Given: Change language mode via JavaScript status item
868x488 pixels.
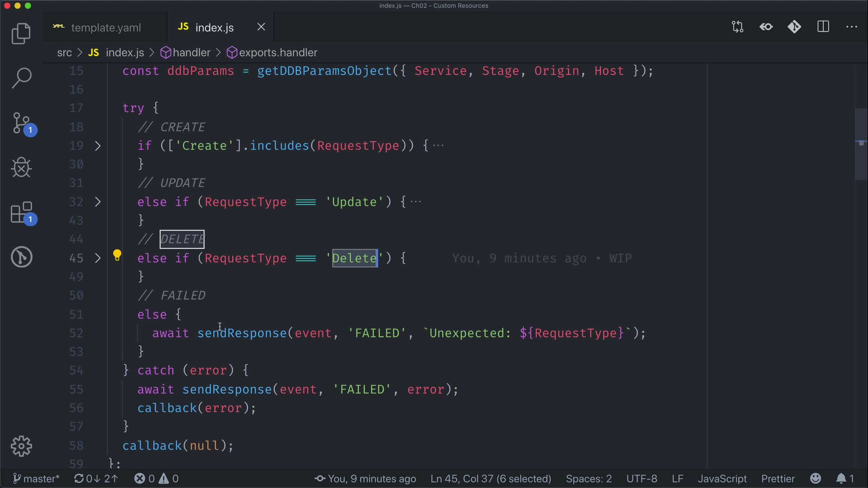Looking at the screenshot, I should pyautogui.click(x=722, y=479).
